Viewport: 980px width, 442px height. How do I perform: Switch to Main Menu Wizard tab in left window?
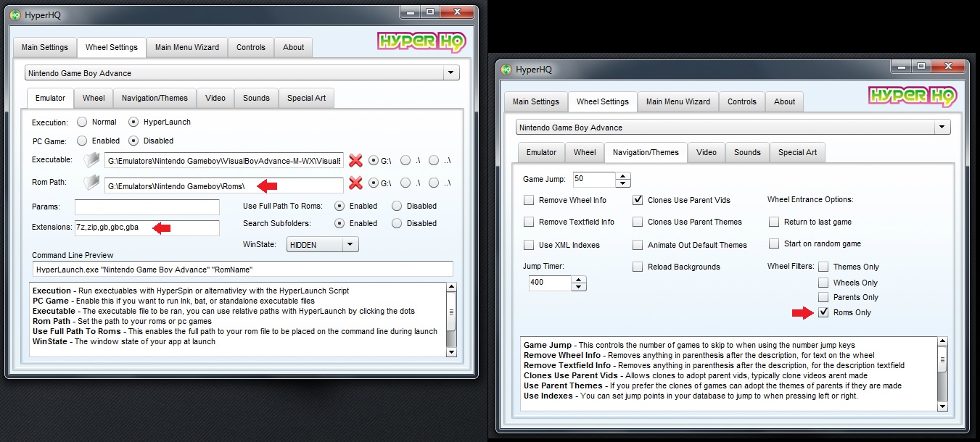tap(187, 47)
